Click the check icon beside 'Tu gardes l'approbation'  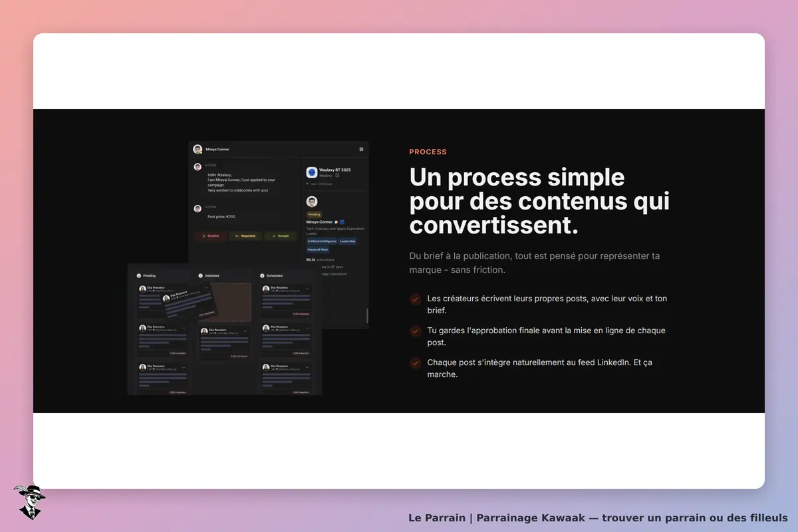416,331
